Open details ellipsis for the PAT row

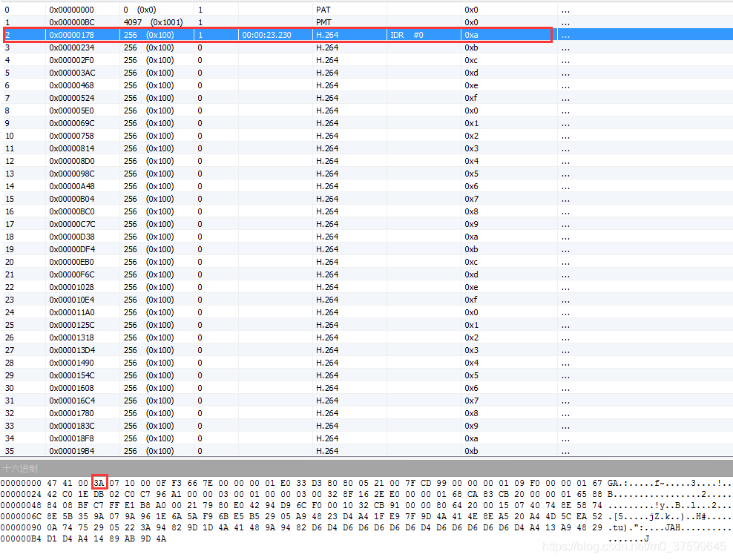[x=565, y=10]
